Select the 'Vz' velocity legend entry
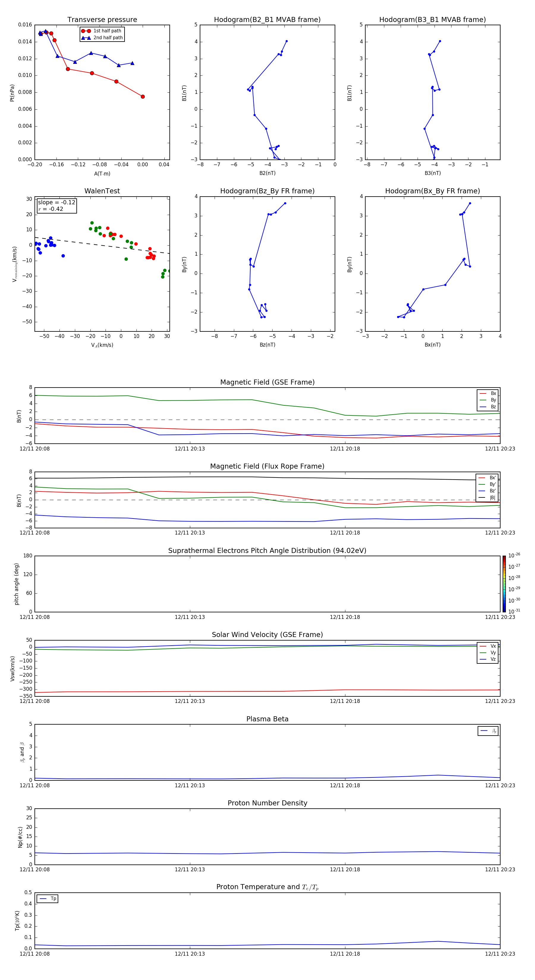This screenshot has width=535, height=980. pyautogui.click(x=488, y=659)
